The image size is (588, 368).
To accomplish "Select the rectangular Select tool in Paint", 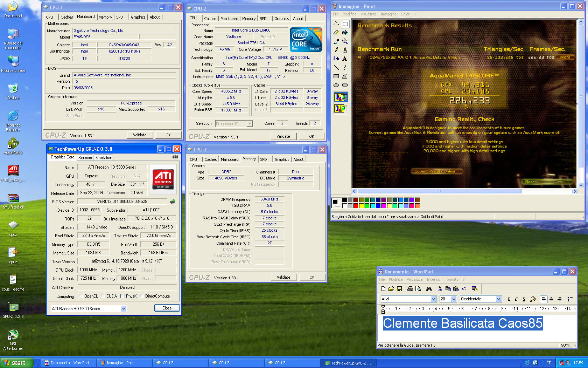I will (345, 24).
